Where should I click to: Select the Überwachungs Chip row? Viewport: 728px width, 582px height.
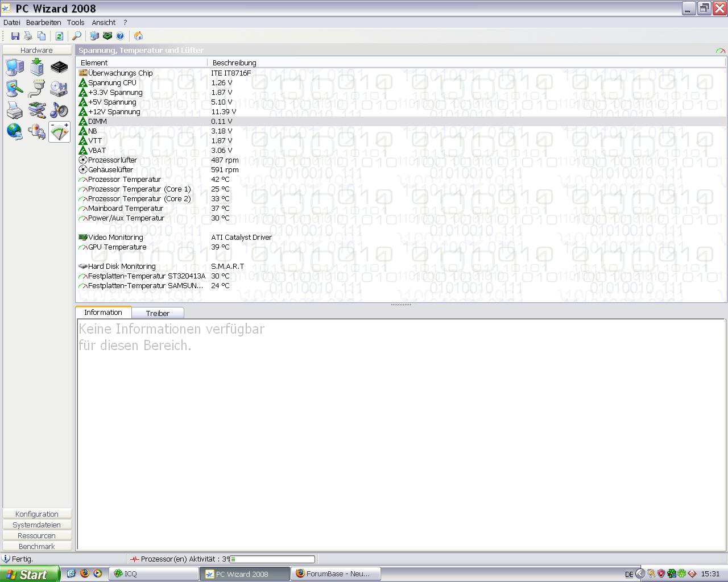tap(402, 73)
